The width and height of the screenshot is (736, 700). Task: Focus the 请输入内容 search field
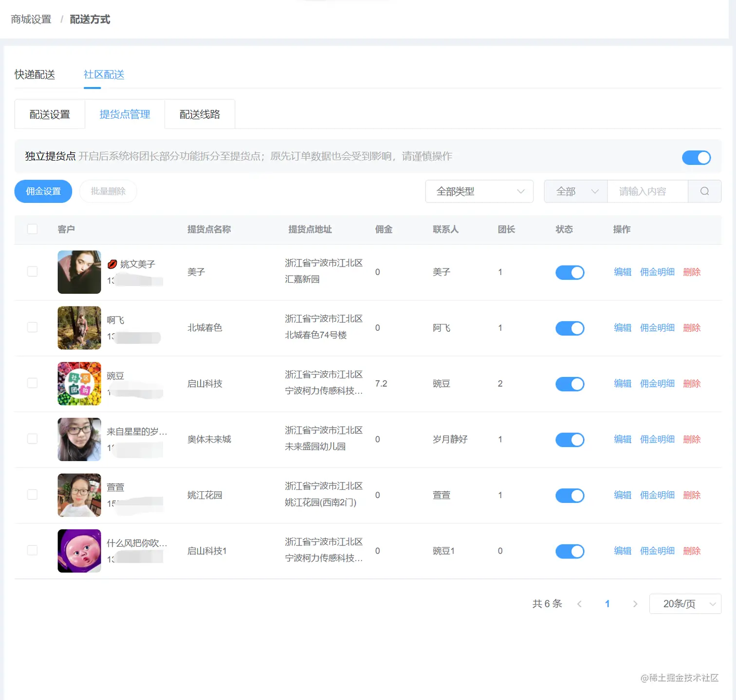(x=647, y=191)
